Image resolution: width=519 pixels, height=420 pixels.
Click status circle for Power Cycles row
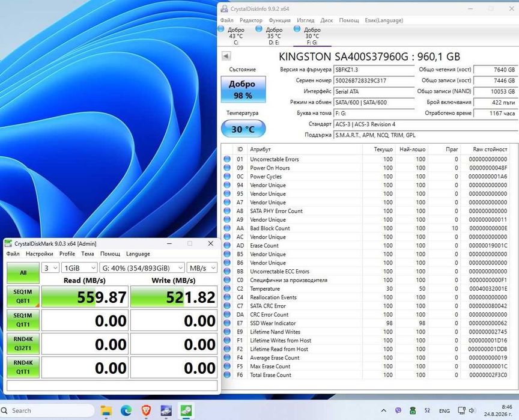(227, 177)
